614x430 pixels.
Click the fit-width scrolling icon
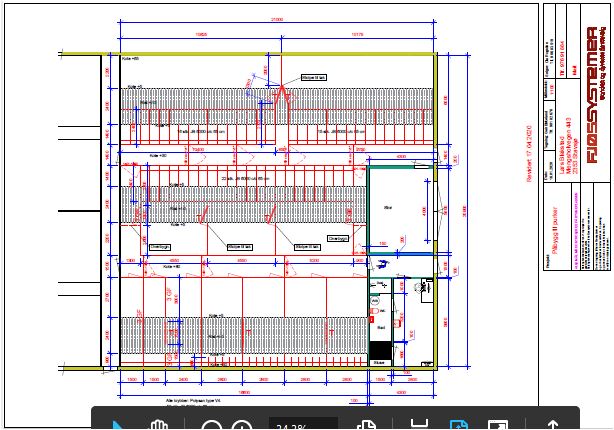pyautogui.click(x=420, y=424)
